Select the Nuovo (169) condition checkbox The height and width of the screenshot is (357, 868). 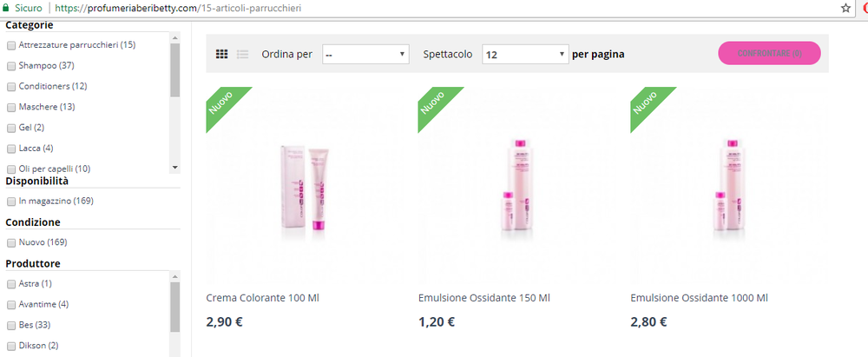[x=11, y=243]
